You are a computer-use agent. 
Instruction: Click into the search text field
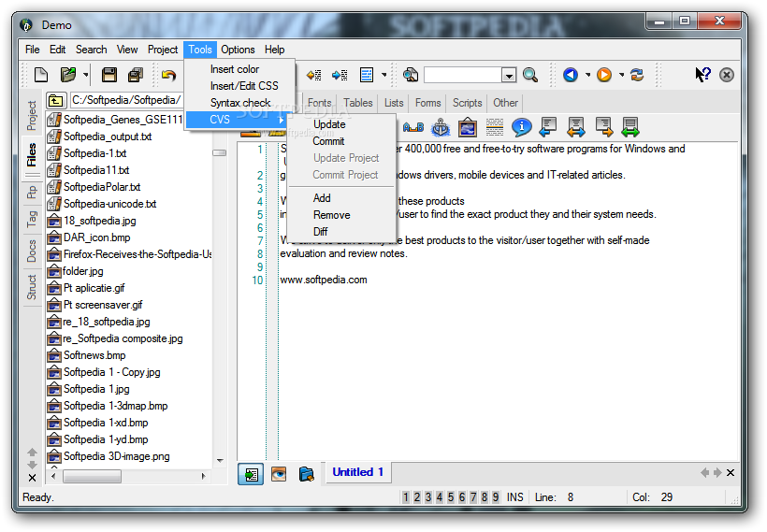click(463, 75)
